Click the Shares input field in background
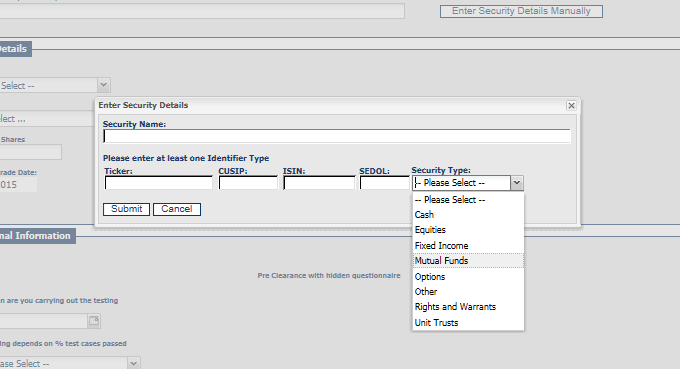The image size is (680, 369). point(30,152)
